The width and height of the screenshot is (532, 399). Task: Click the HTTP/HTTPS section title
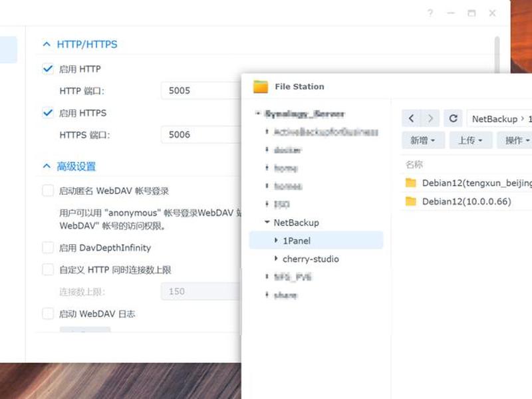point(87,44)
